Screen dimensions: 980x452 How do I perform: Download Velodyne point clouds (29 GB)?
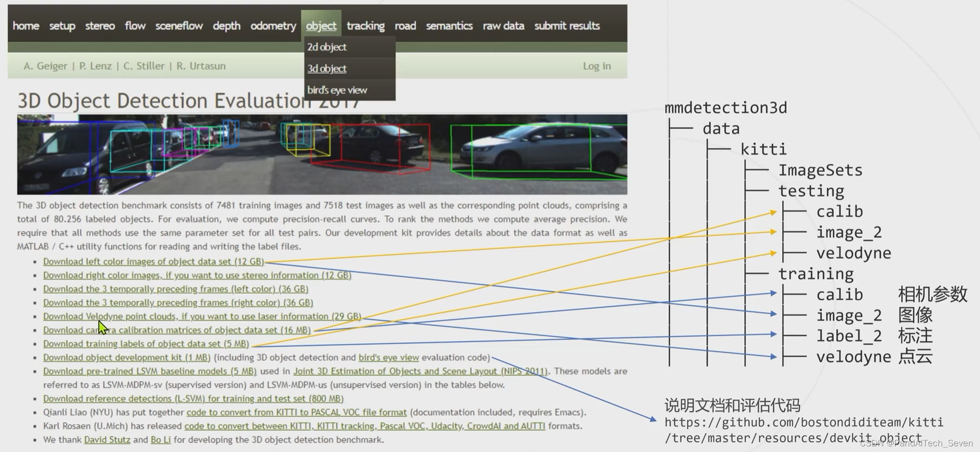202,316
